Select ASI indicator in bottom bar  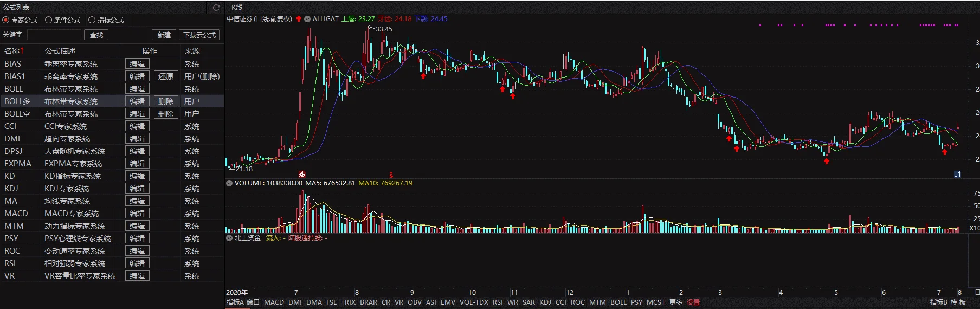[x=431, y=302]
